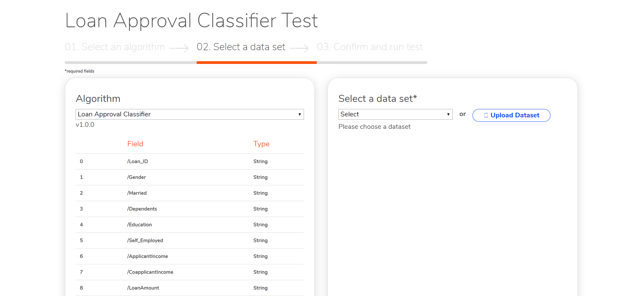Click the orange progress bar segment
644x296 pixels.
pyautogui.click(x=257, y=63)
